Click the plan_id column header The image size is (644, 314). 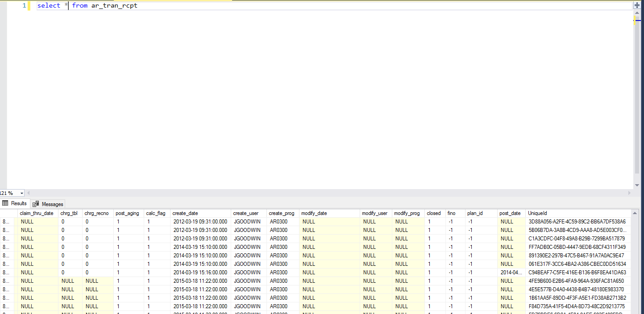(481, 213)
